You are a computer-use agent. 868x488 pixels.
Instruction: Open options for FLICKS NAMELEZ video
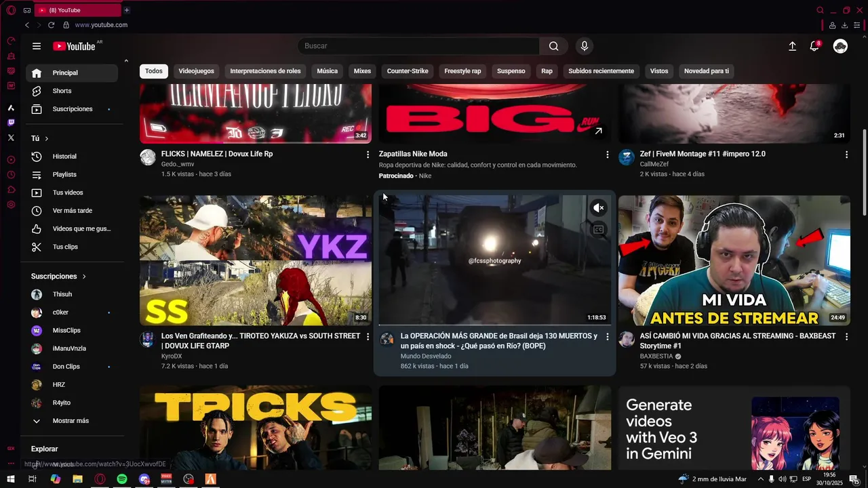pos(368,155)
